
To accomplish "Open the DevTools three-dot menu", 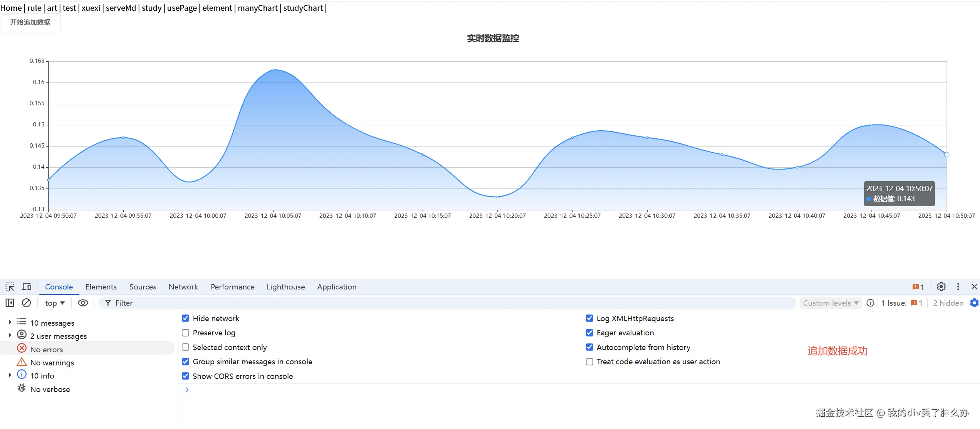I will [958, 287].
